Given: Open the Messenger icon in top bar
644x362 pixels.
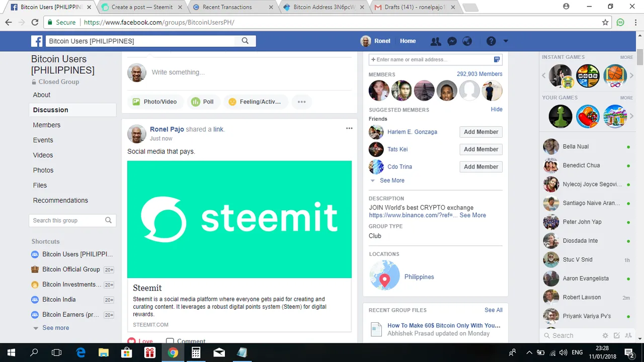Looking at the screenshot, I should pyautogui.click(x=452, y=41).
